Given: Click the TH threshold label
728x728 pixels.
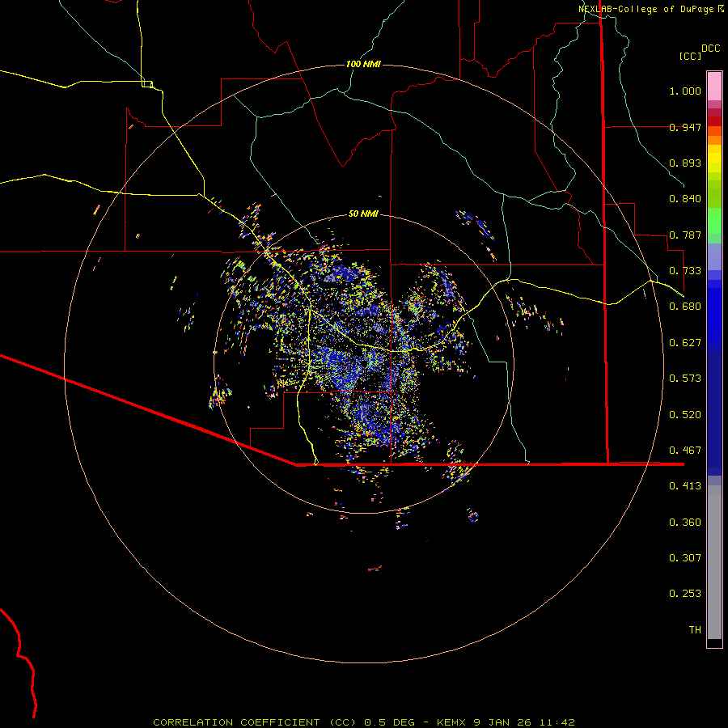Looking at the screenshot, I should (695, 630).
